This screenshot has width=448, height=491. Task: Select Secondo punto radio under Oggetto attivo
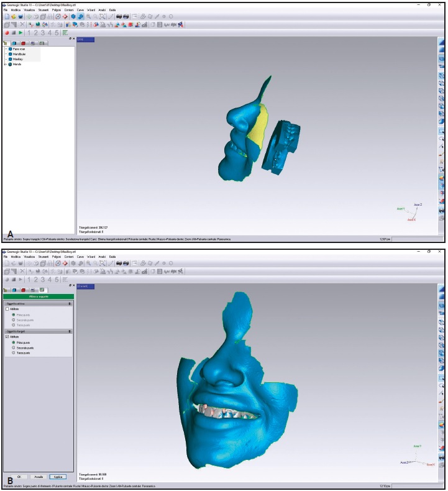coord(14,320)
